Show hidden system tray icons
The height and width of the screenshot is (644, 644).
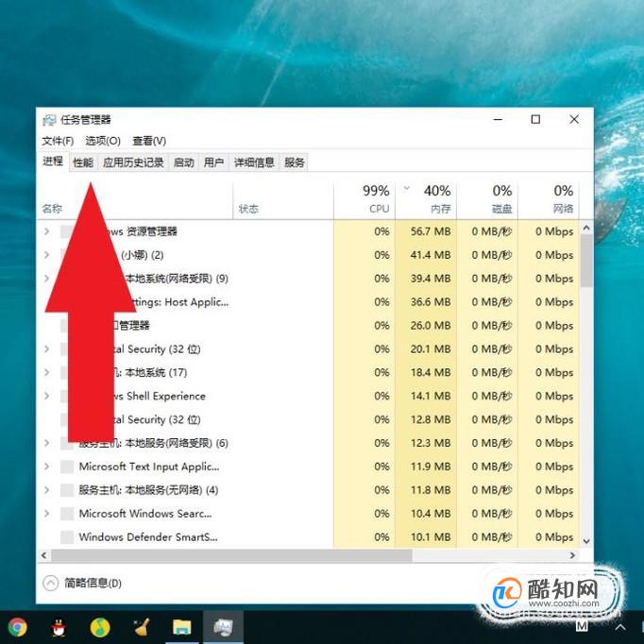620,627
